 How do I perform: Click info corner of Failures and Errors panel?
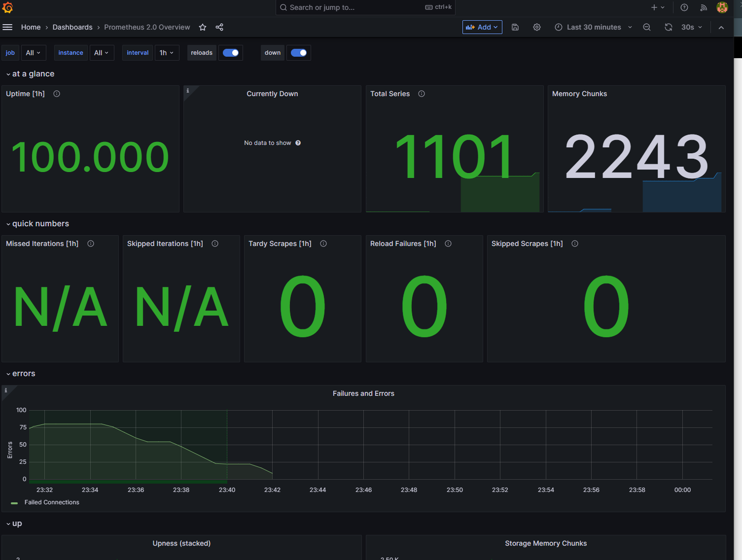click(x=6, y=390)
